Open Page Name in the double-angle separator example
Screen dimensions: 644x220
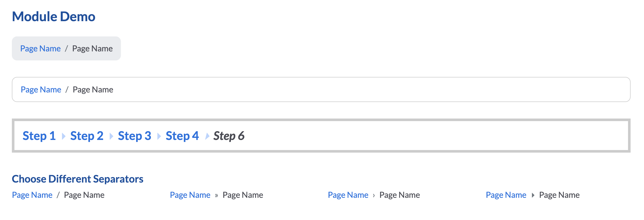coord(190,195)
